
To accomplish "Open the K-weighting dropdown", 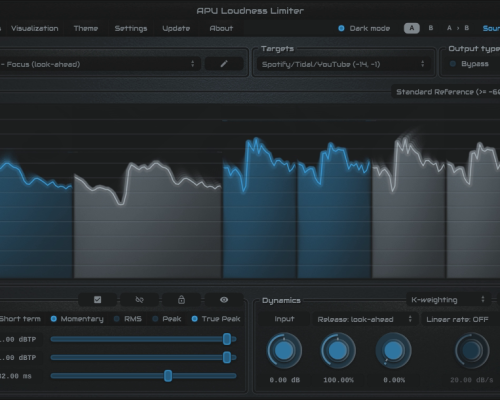I will [448, 300].
